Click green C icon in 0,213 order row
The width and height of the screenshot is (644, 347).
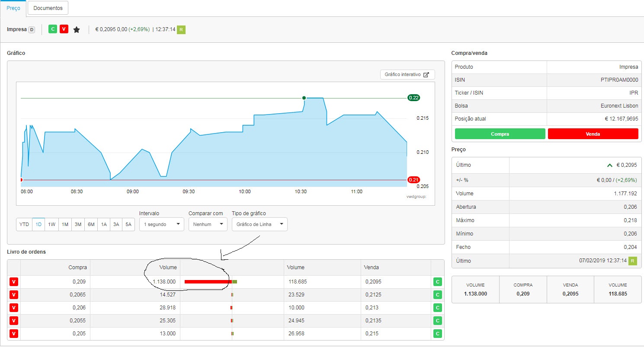click(x=437, y=308)
